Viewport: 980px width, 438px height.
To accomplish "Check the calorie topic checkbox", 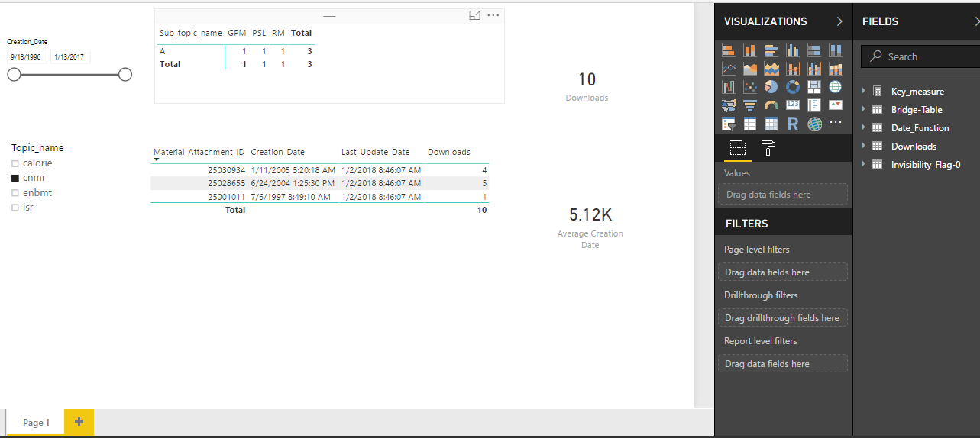I will 15,163.
